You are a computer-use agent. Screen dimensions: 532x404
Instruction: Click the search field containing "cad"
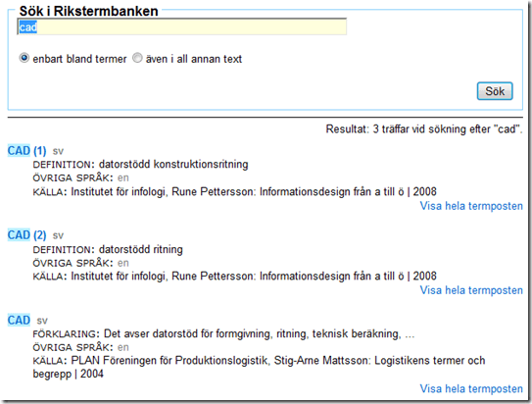[x=182, y=26]
